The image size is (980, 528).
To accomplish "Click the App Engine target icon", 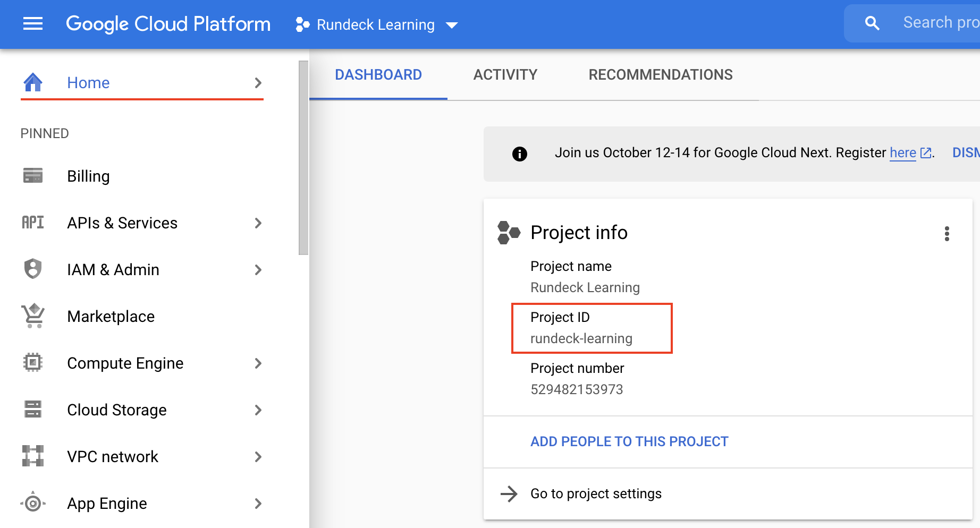I will coord(33,503).
